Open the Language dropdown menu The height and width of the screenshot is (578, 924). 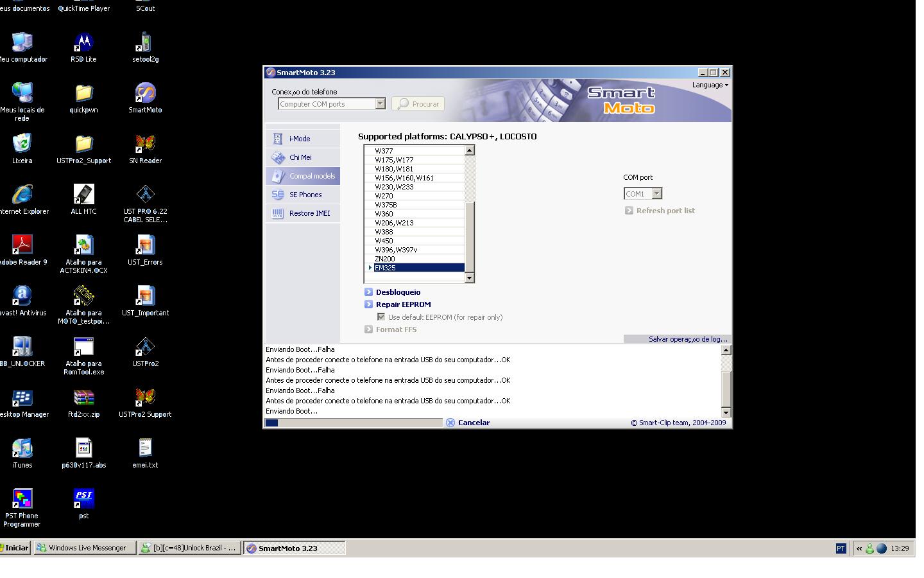click(710, 85)
